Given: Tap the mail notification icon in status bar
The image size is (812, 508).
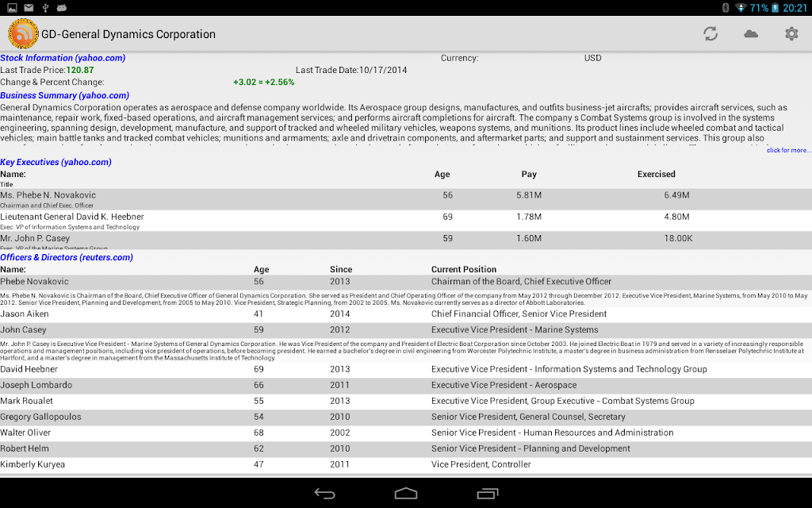Looking at the screenshot, I should click(x=29, y=8).
